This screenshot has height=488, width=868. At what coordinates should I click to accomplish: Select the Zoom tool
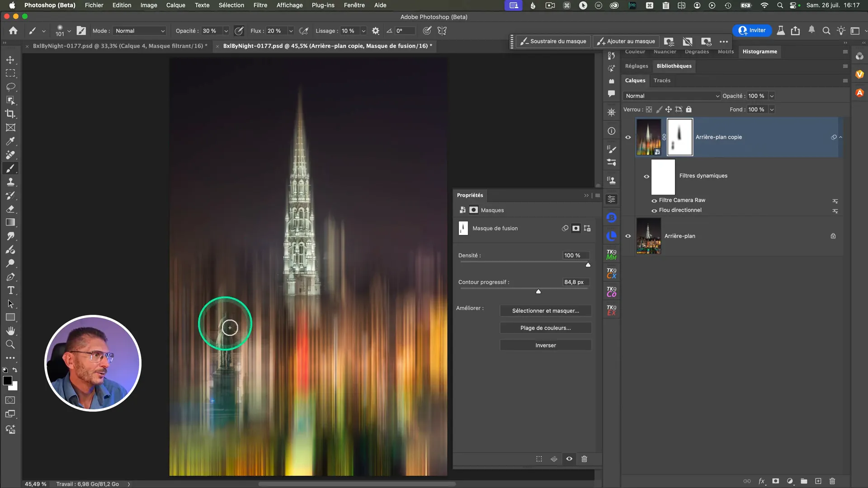(10, 344)
